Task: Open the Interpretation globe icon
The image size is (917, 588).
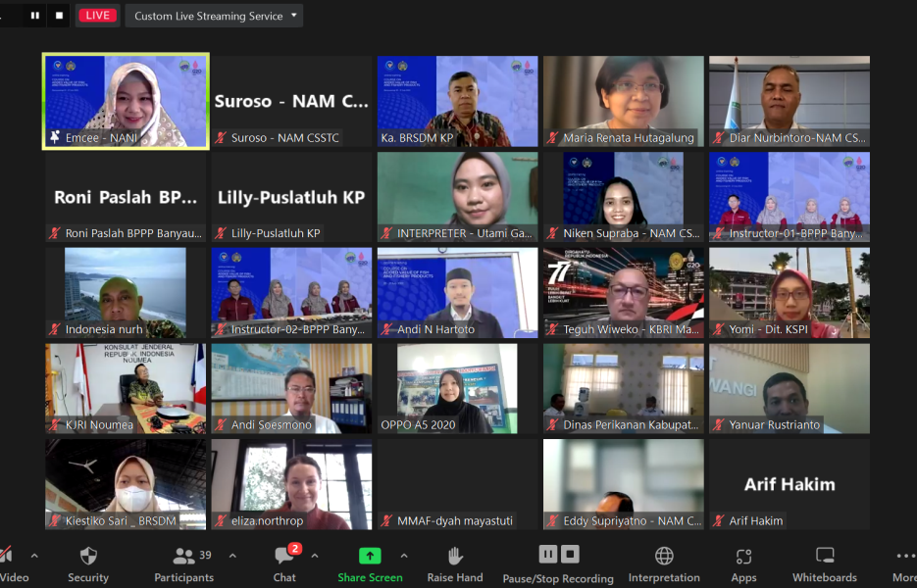Action: (x=664, y=563)
